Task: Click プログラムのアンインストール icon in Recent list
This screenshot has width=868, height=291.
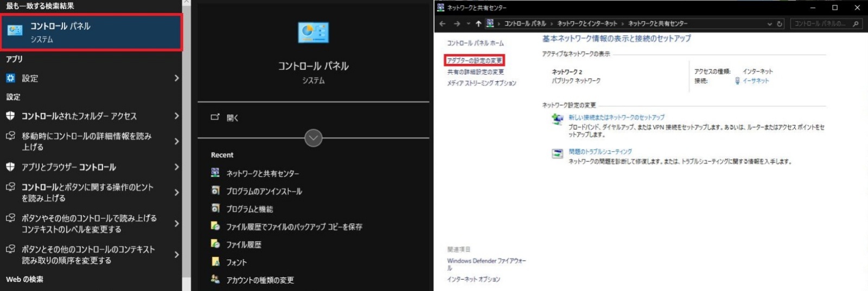Action: pos(215,191)
